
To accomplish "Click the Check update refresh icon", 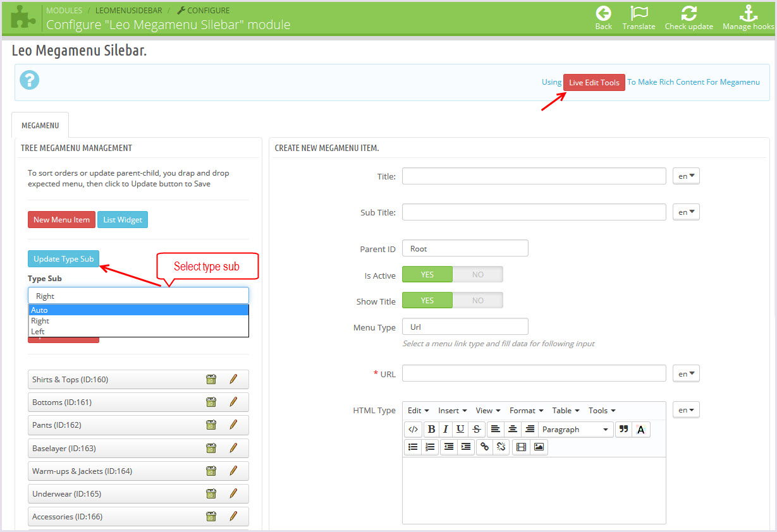I will [688, 13].
